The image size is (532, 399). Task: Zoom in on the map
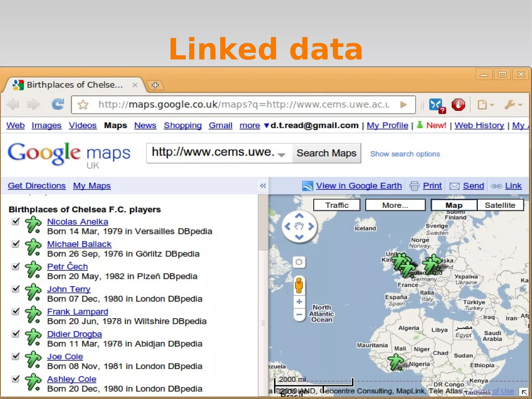pyautogui.click(x=299, y=302)
